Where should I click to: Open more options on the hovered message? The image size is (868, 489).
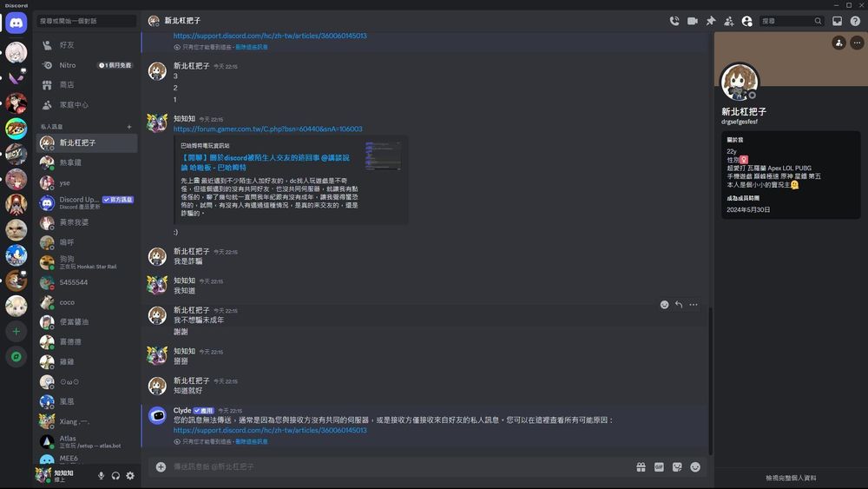693,305
